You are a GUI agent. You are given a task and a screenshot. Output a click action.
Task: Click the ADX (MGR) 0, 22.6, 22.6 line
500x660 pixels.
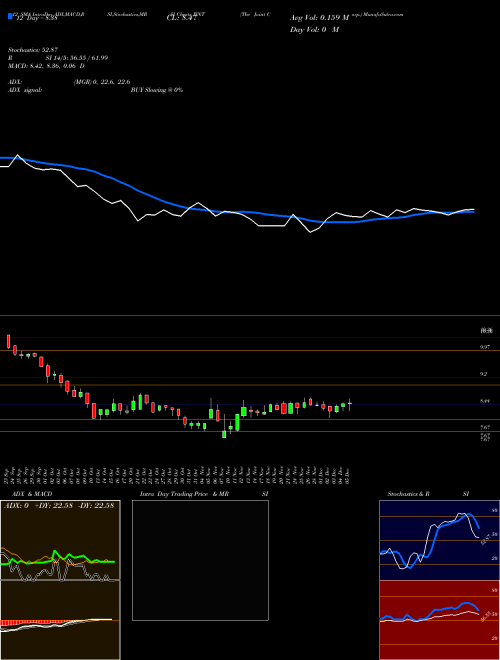pos(69,82)
